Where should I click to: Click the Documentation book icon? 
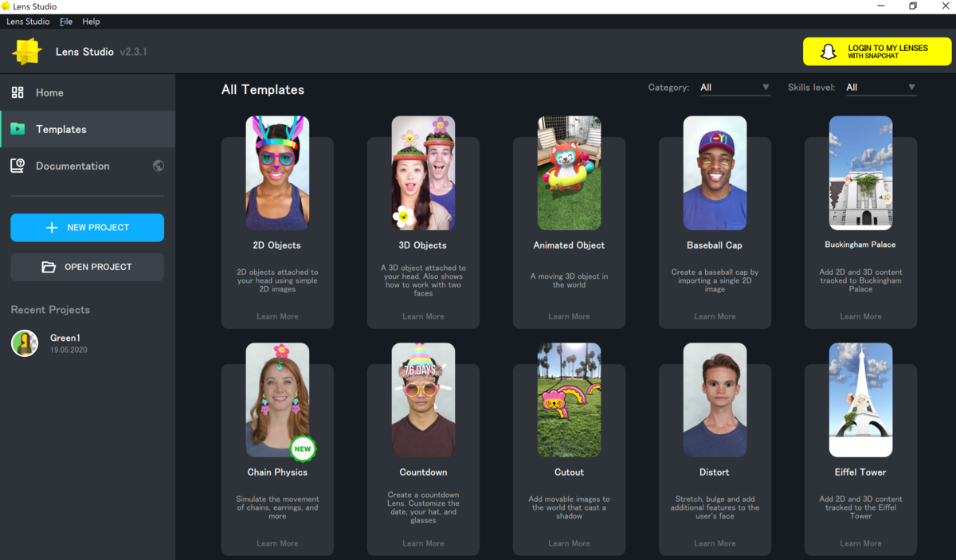point(18,166)
